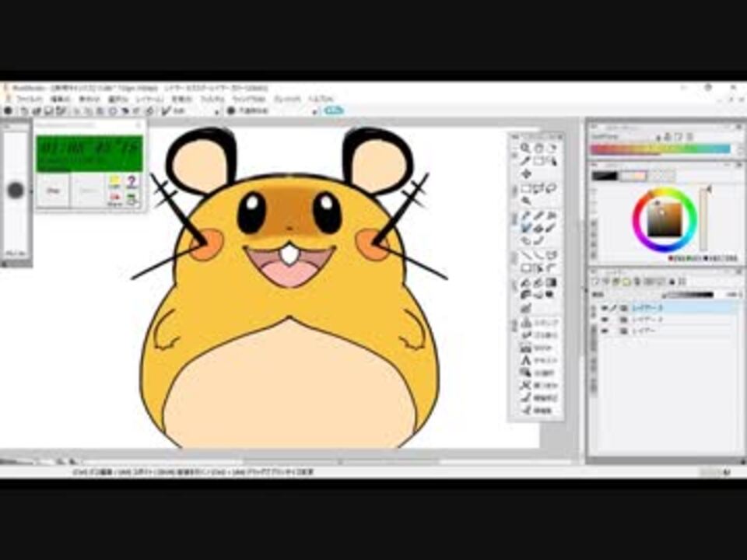Select the stamp tool in tool list
Image resolution: width=747 pixels, height=560 pixels.
coord(537,323)
